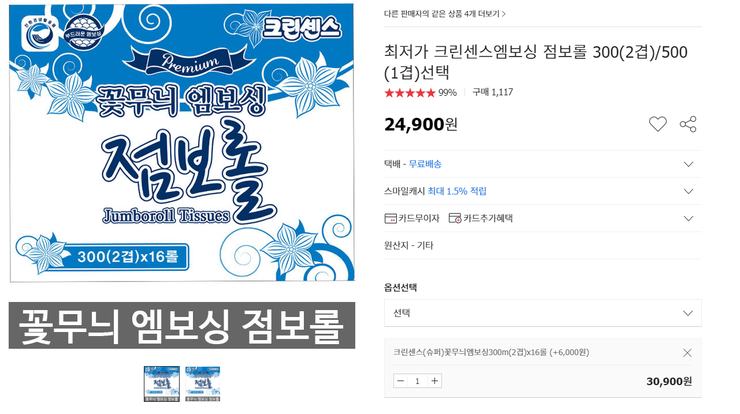Click the share icon near price
The image size is (740, 414).
(688, 124)
